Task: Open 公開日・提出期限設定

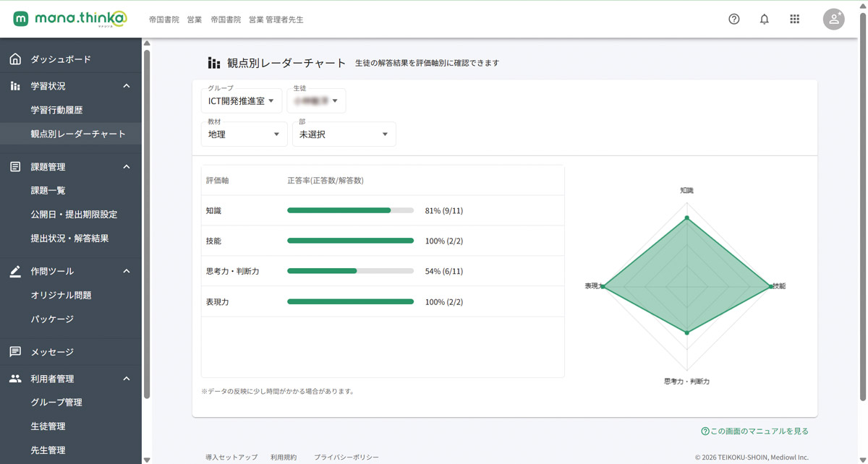Action: coord(74,215)
